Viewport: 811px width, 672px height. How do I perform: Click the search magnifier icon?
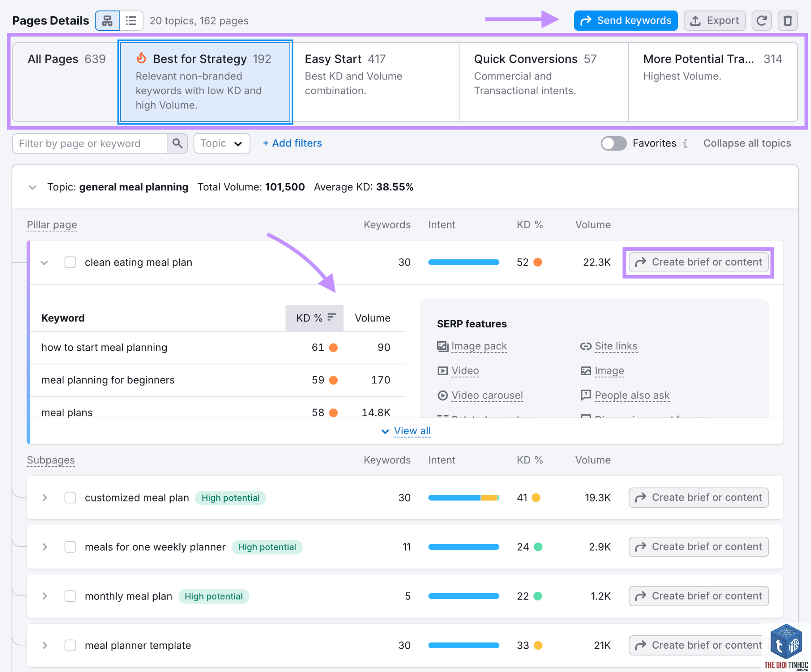(177, 143)
